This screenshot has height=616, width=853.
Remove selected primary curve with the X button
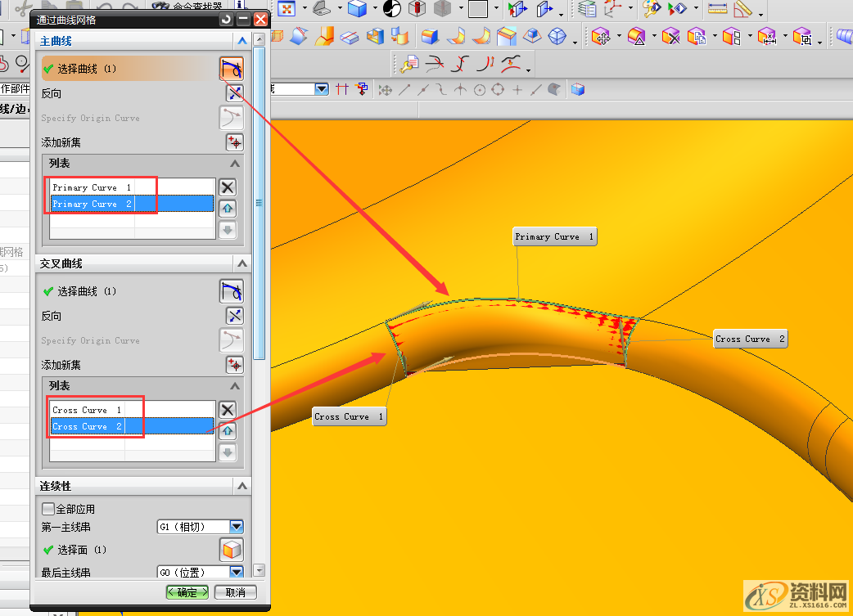tap(228, 187)
